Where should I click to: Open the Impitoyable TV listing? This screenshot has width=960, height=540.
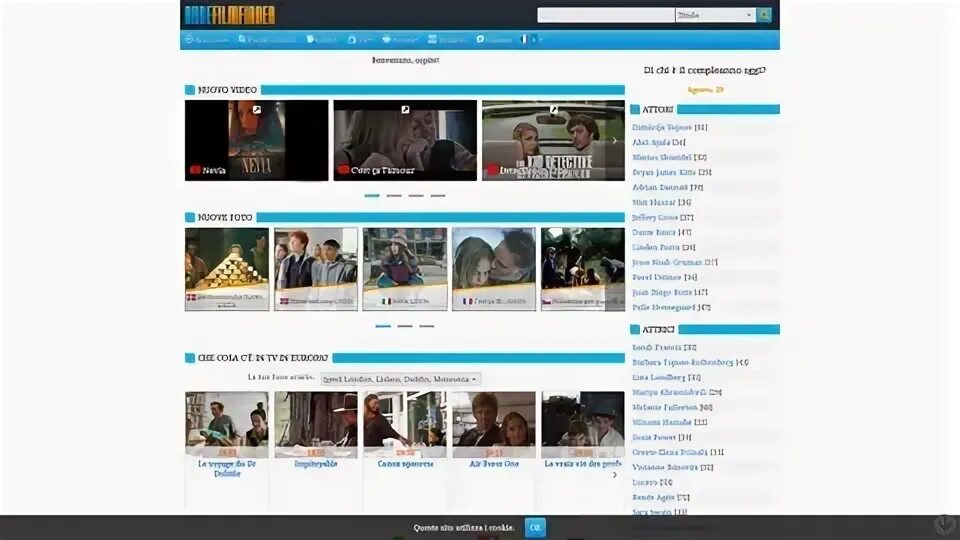coord(316,464)
